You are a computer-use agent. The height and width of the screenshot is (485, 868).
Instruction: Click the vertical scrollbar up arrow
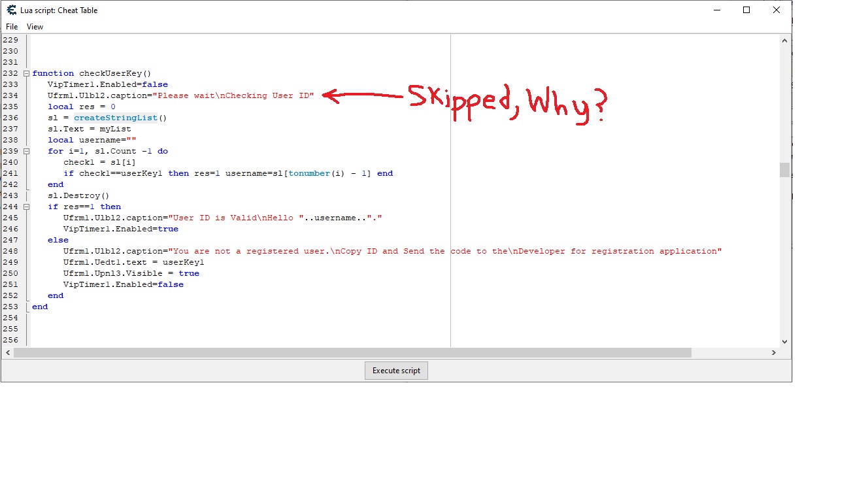click(x=784, y=41)
